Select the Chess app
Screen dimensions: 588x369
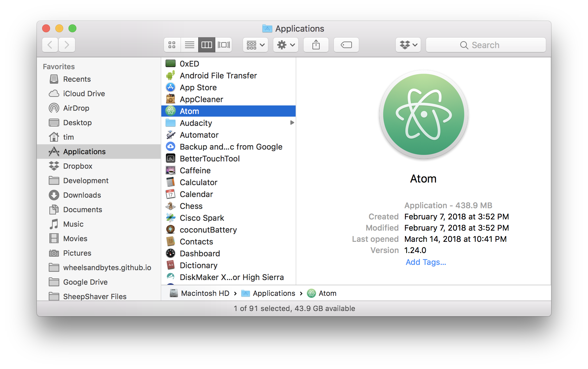pos(191,206)
